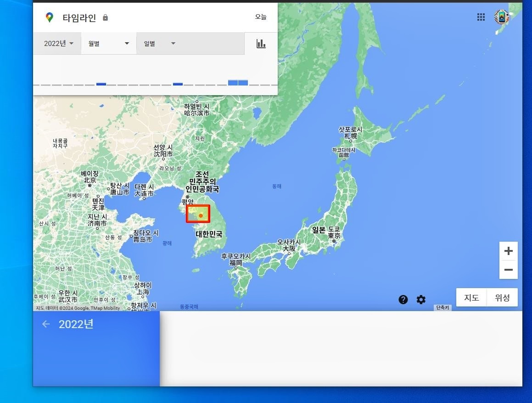
Task: Click the 삿포로시 city label
Action: tap(351, 132)
